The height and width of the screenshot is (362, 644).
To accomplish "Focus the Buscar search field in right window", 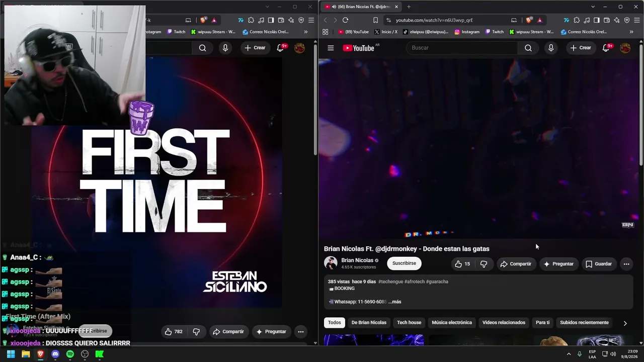I will point(462,48).
